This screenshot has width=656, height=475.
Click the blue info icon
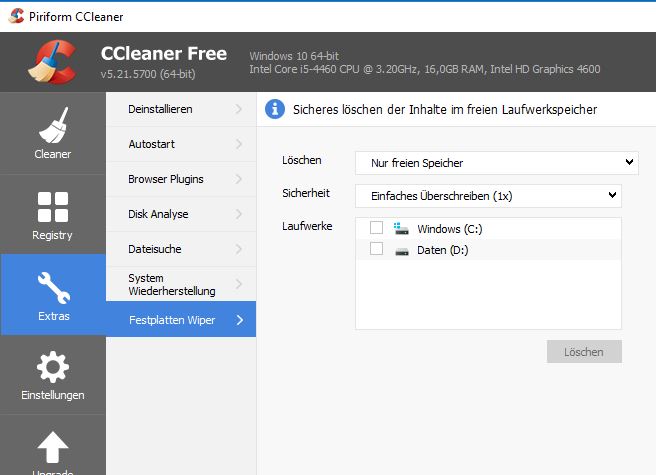tap(275, 109)
